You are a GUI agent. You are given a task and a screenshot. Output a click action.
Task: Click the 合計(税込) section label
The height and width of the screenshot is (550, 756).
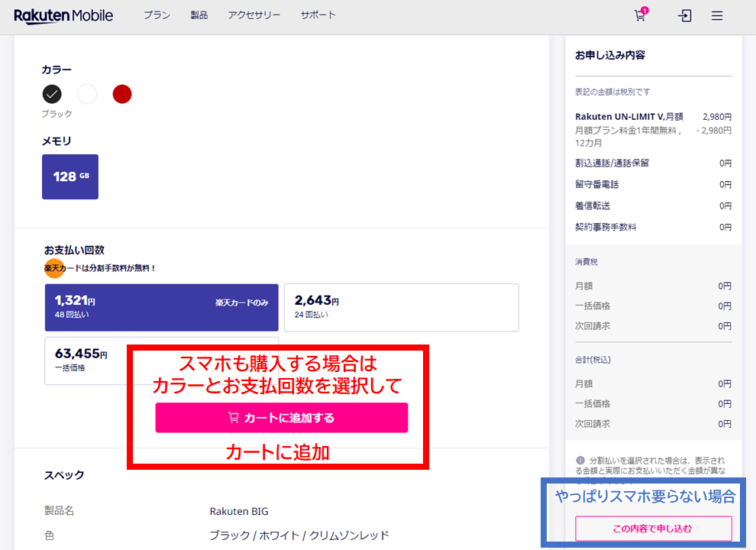click(593, 360)
